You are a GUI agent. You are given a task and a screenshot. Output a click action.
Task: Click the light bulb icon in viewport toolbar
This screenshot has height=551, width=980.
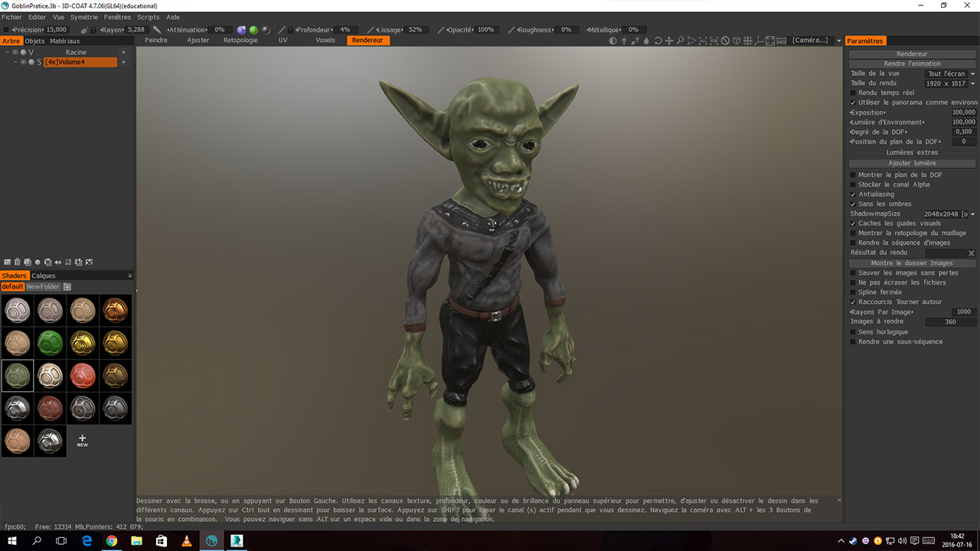pyautogui.click(x=624, y=41)
